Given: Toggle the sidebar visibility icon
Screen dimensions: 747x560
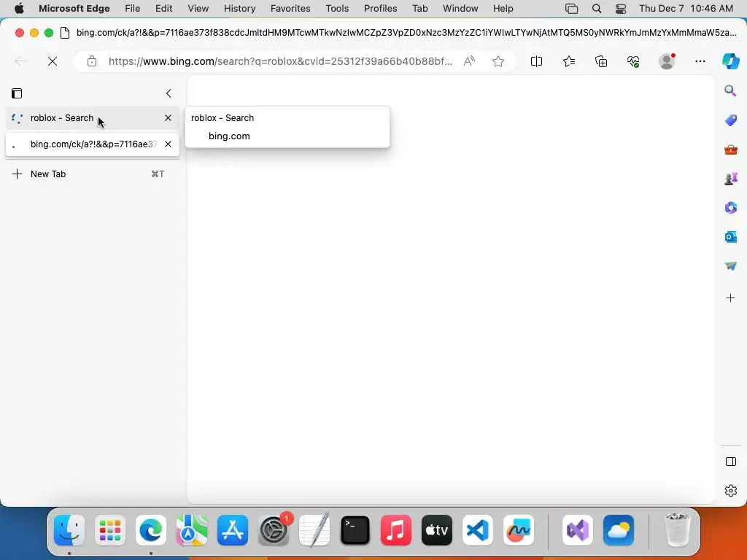Looking at the screenshot, I should (731, 462).
